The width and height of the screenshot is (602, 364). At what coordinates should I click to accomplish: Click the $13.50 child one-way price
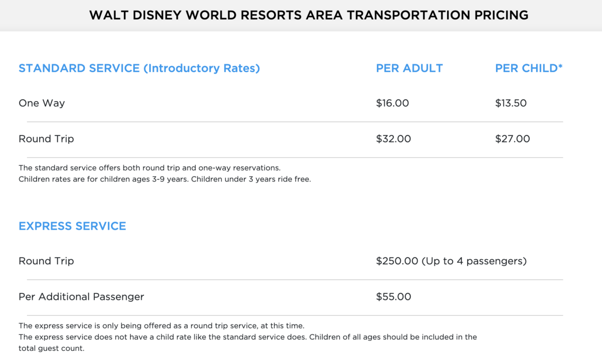[511, 103]
